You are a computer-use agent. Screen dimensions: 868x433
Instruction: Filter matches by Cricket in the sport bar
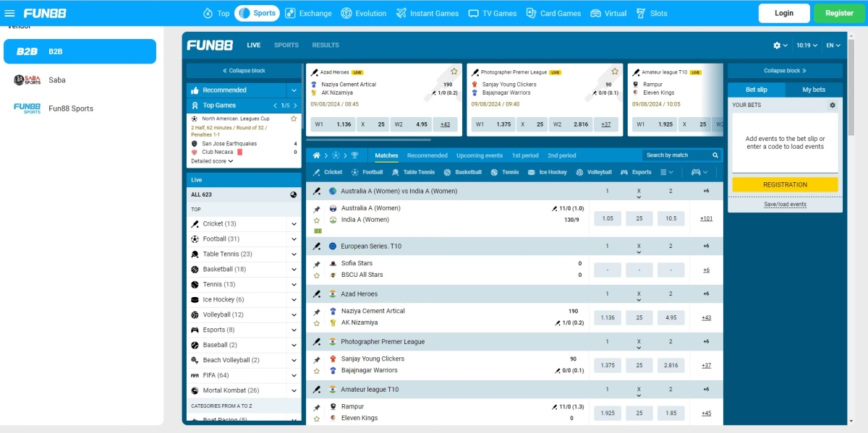328,172
